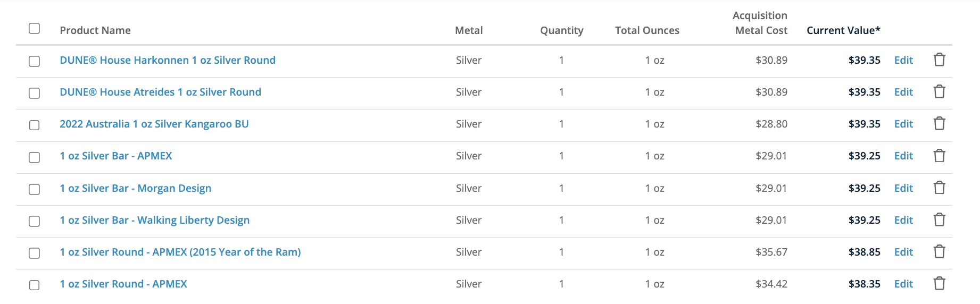Click the Acquisition Metal Cost column header

coord(760,23)
